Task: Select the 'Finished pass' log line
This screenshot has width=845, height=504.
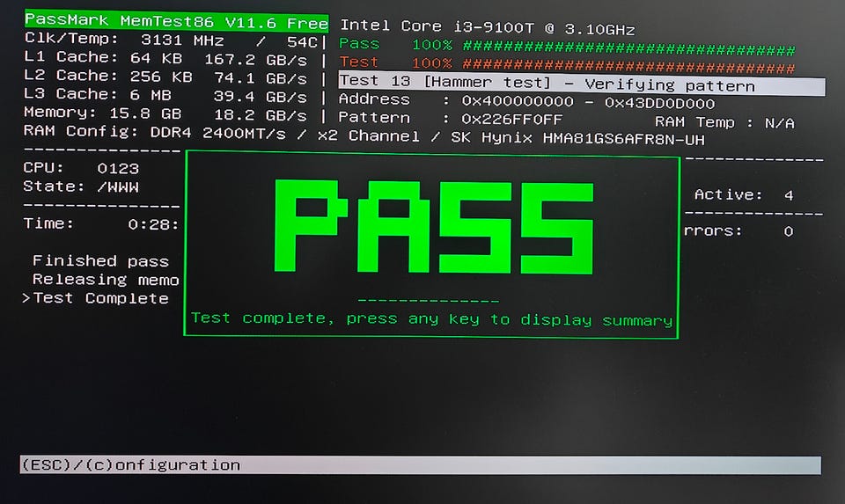Action: click(100, 261)
